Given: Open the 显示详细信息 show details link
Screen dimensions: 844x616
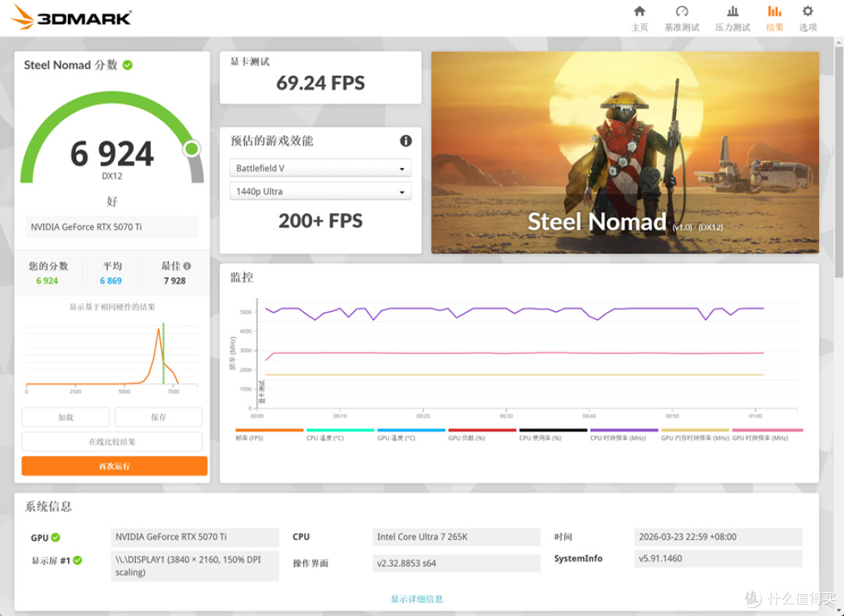Looking at the screenshot, I should click(417, 599).
